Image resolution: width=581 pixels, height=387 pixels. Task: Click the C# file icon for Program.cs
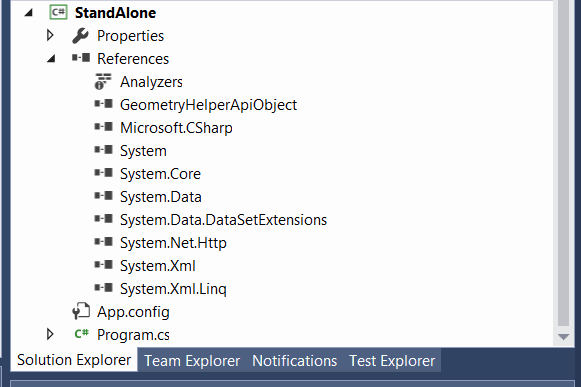pyautogui.click(x=81, y=334)
